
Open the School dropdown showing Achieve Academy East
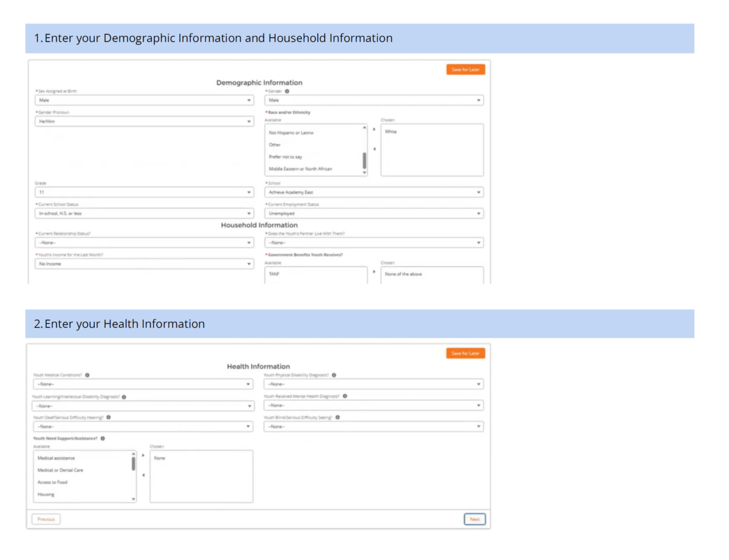click(374, 193)
